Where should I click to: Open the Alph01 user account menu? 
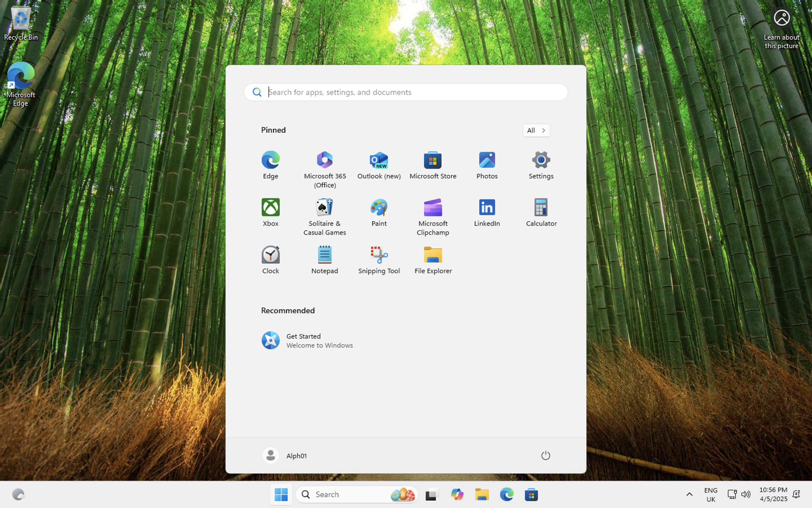(x=284, y=456)
